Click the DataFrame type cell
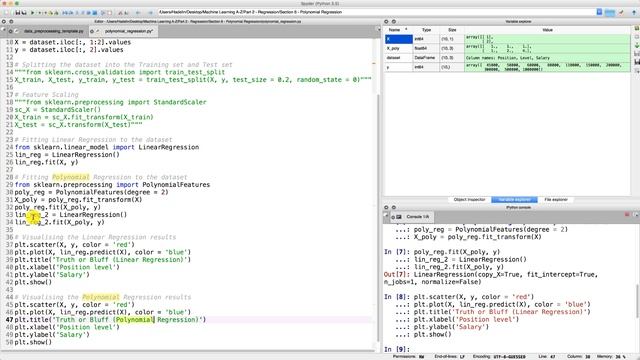Screen dimensions: 640x360 coord(426,58)
